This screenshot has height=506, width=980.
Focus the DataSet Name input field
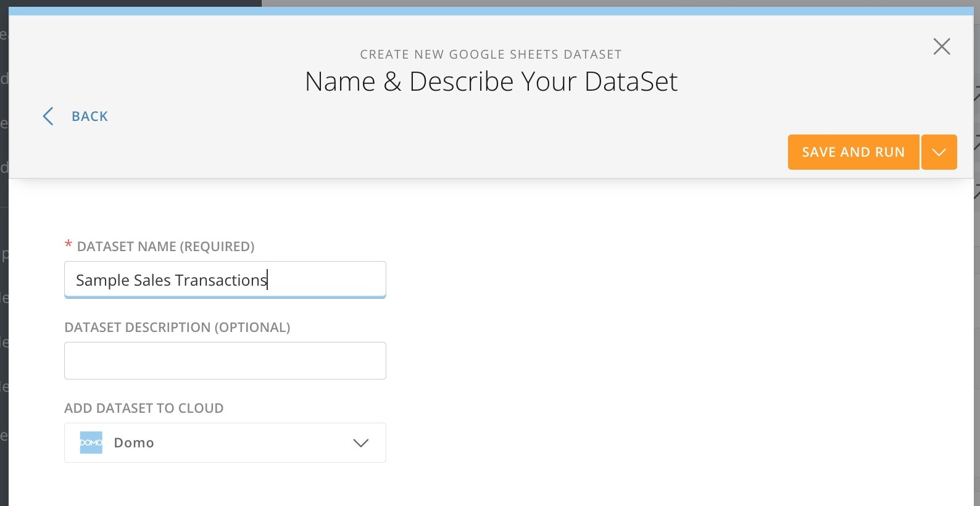point(225,280)
